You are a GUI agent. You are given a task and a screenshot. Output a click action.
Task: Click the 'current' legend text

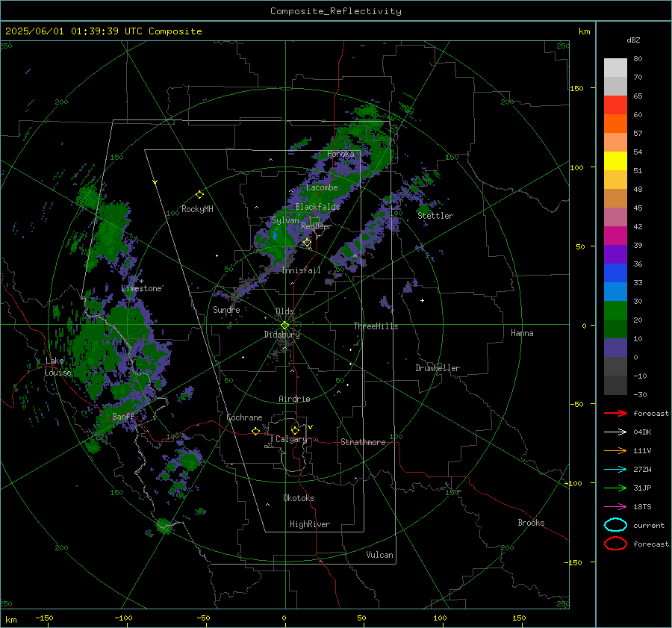click(x=649, y=525)
